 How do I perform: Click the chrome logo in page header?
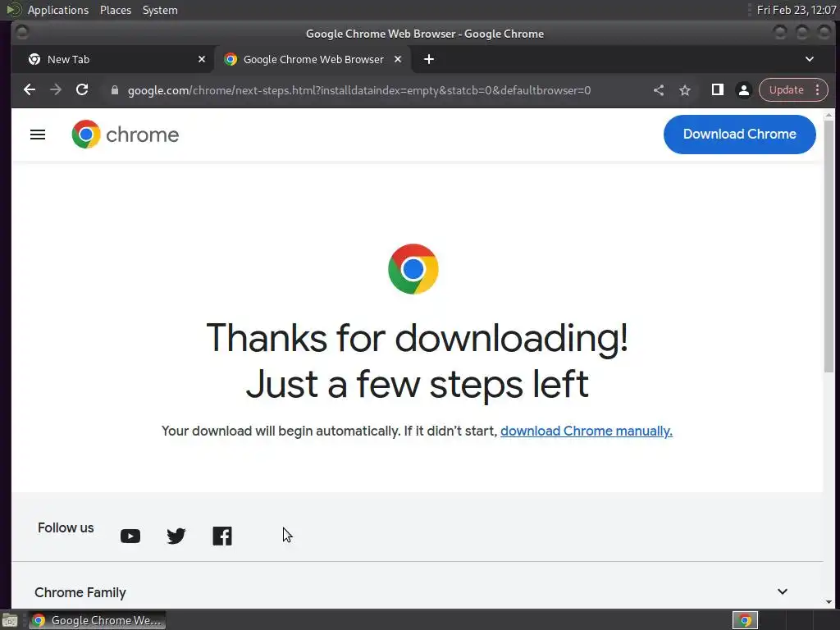[126, 135]
